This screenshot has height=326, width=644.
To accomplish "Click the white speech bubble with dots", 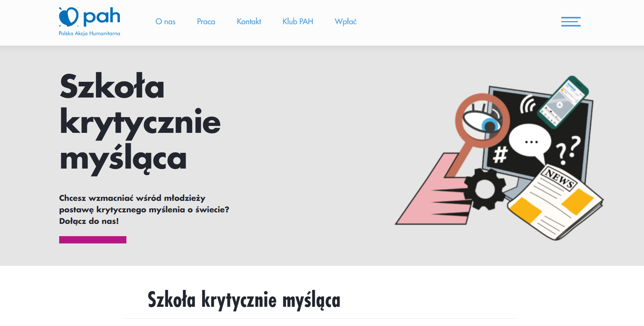I will (531, 142).
